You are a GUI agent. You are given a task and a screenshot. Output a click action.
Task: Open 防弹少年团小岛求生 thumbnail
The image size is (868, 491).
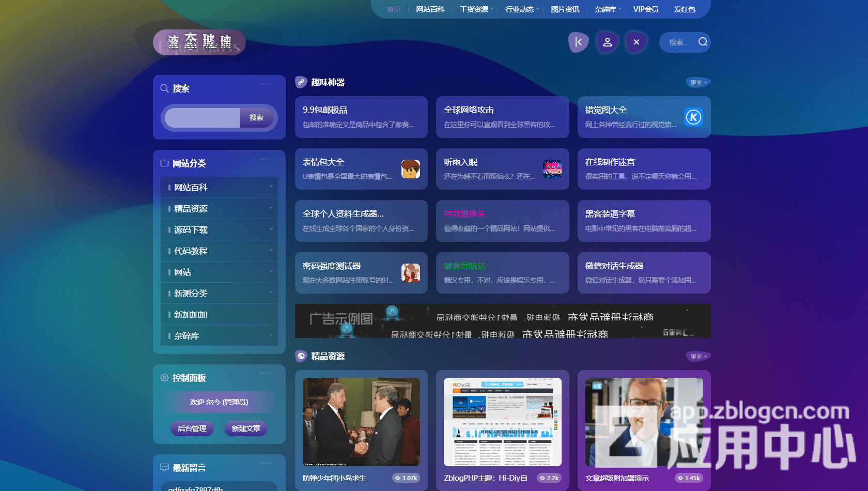[361, 422]
